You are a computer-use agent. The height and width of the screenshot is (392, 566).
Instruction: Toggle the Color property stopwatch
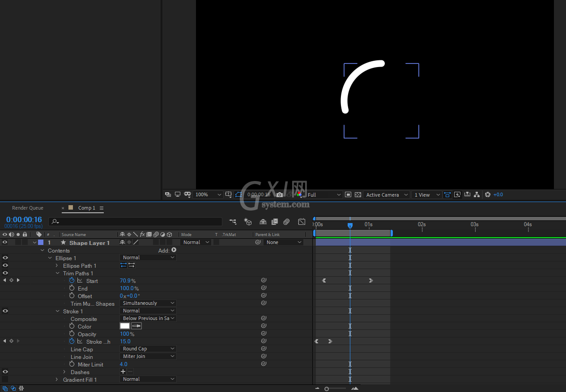(72, 326)
